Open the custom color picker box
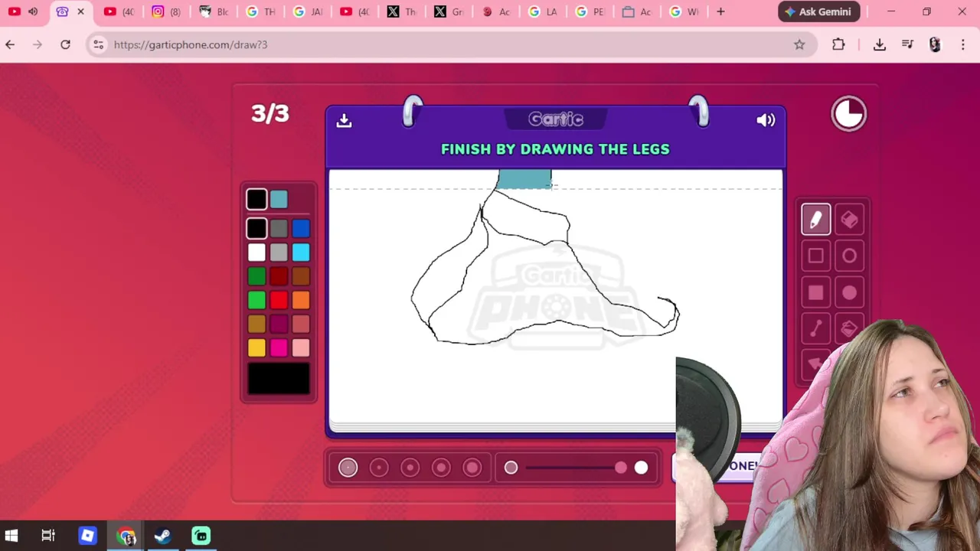 [x=279, y=379]
